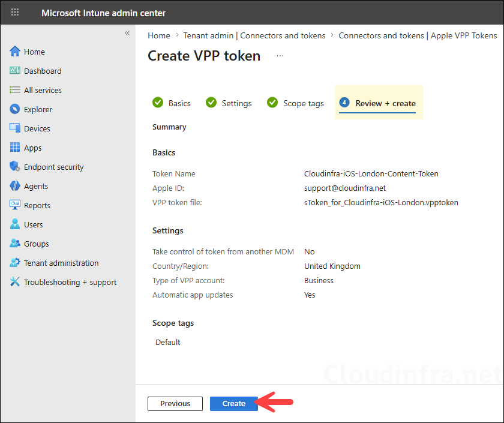Click the Tenant administration gear icon
Image resolution: width=504 pixels, height=423 pixels.
click(15, 263)
